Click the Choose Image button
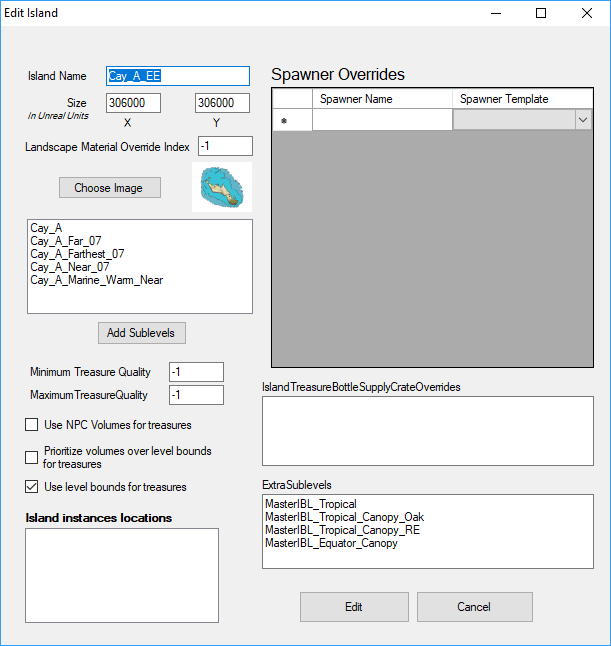Viewport: 611px width, 646px height. point(110,188)
